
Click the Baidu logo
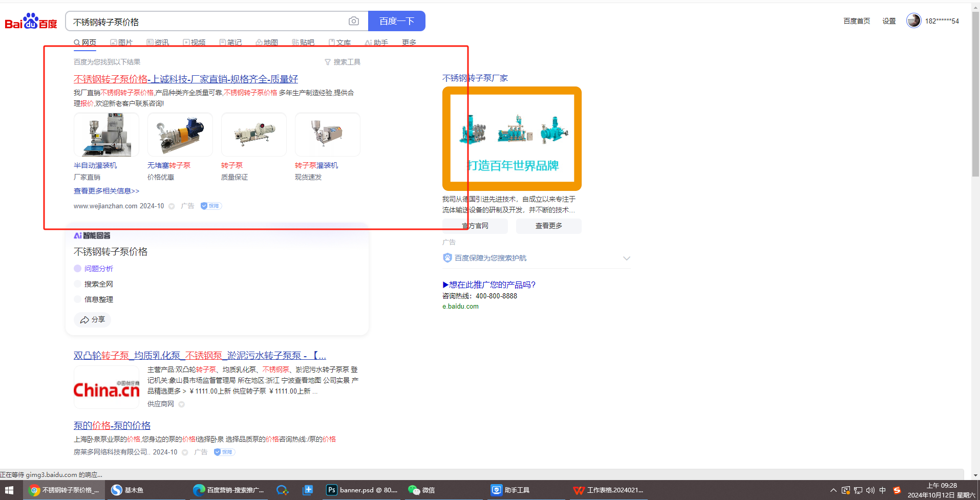(31, 21)
